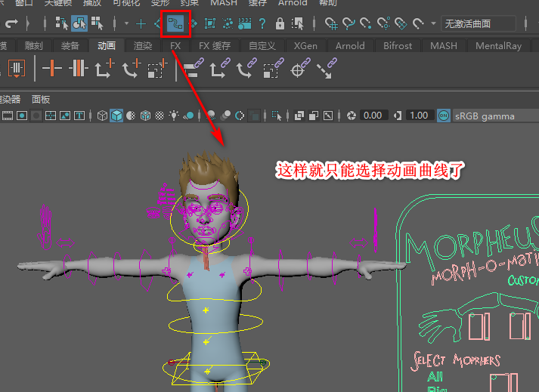Click the Set Key shelf icon
The image size is (539, 392).
tap(52, 68)
